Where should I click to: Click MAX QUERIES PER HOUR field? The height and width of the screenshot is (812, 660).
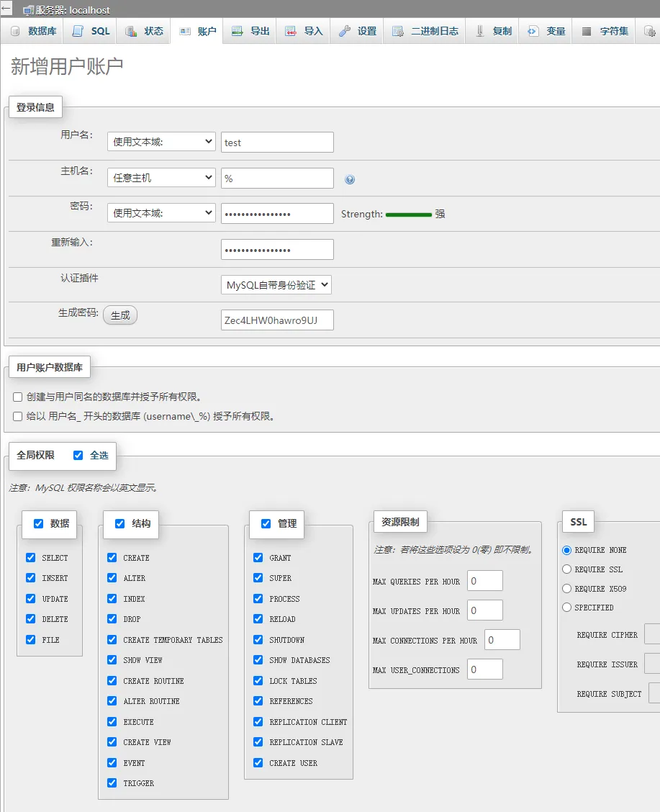485,580
